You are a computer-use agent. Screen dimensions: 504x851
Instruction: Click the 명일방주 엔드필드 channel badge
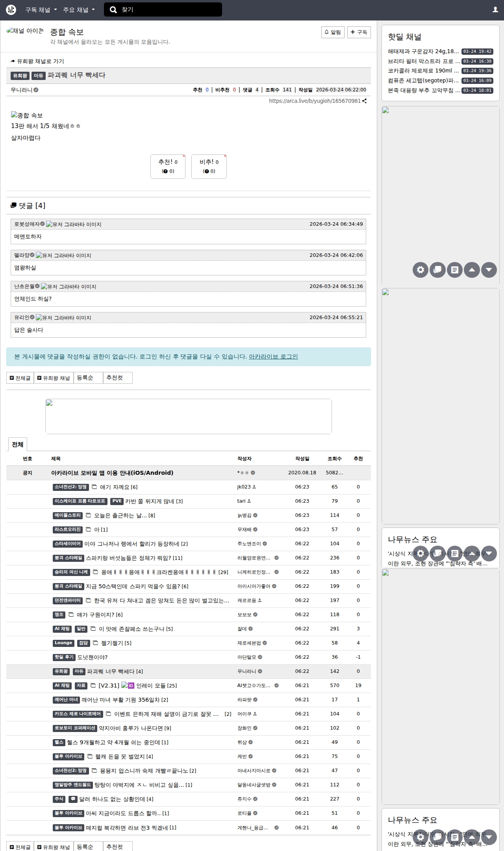[73, 785]
